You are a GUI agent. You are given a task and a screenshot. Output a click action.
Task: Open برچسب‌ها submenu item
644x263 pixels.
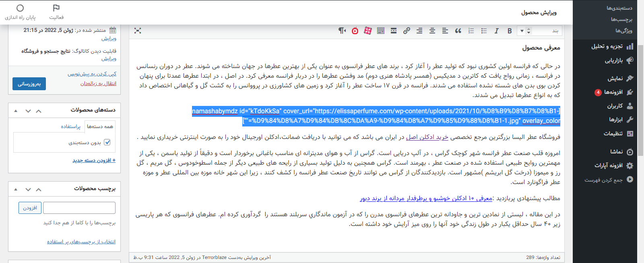tap(621, 19)
